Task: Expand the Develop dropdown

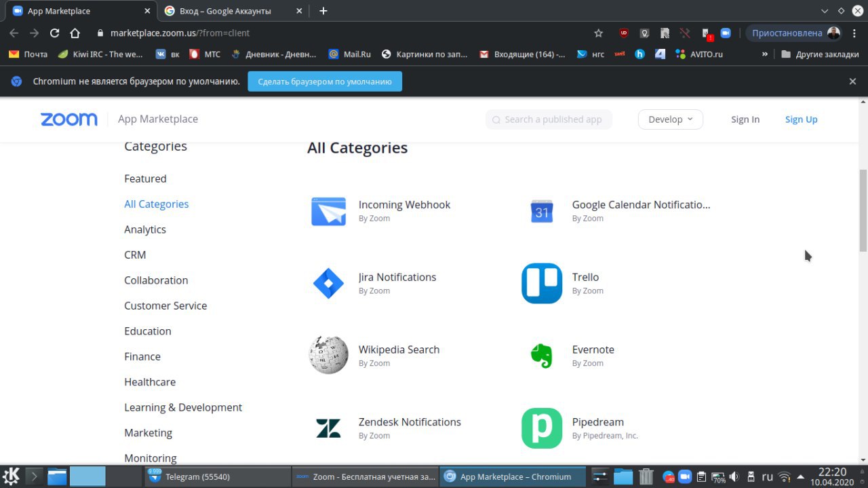Action: tap(671, 119)
